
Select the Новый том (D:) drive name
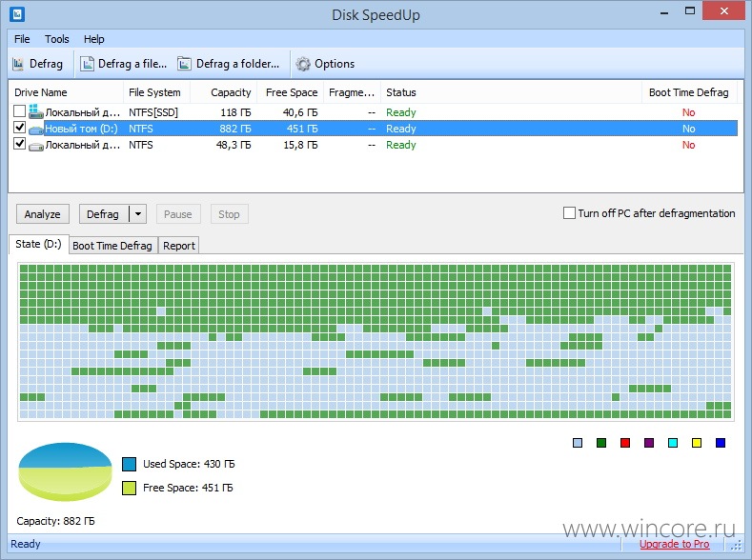[81, 129]
